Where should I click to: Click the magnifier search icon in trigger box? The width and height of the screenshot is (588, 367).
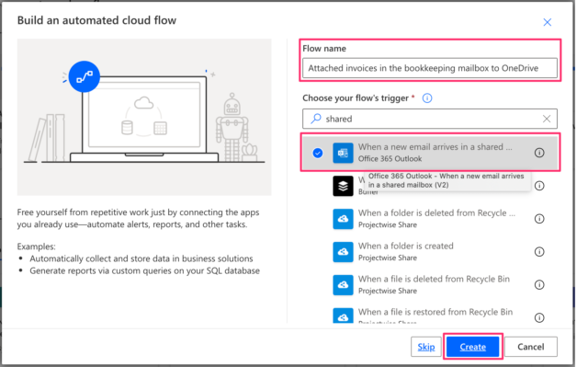(x=316, y=119)
